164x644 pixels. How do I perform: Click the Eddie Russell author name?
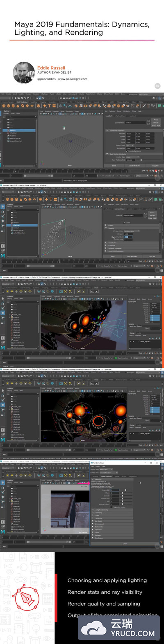51,68
